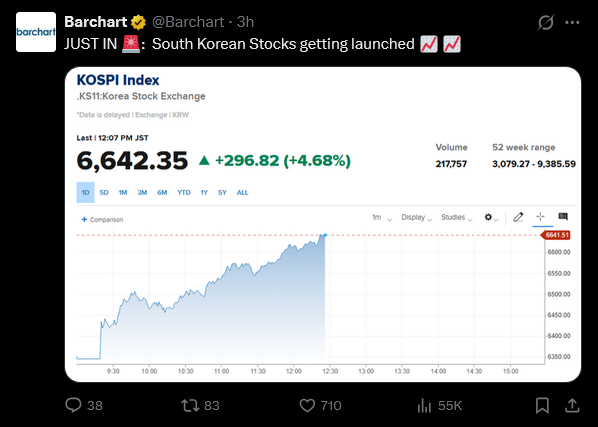Like the tweet with heart icon
Image resolution: width=598 pixels, height=427 pixels.
[307, 406]
